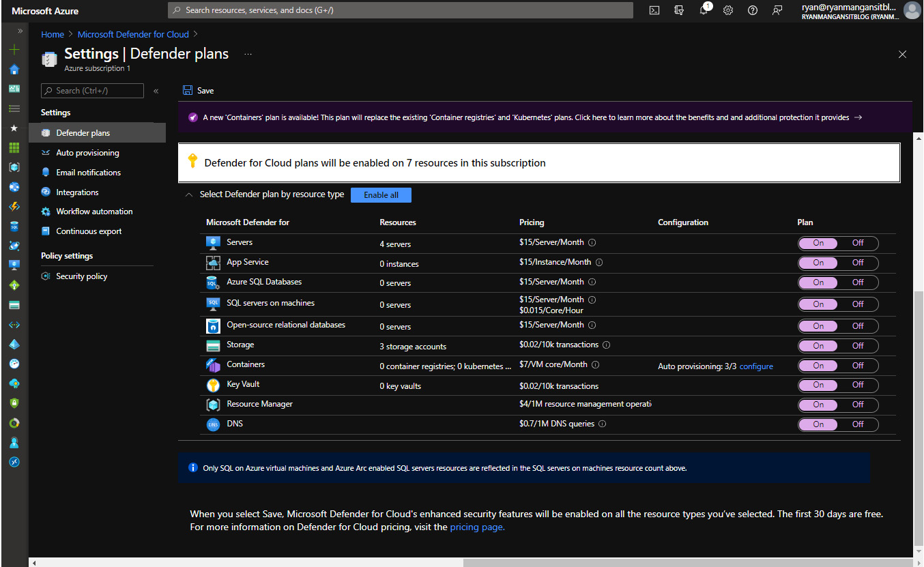Click the Favorites star in left rail
This screenshot has width=924, height=567.
(x=14, y=128)
